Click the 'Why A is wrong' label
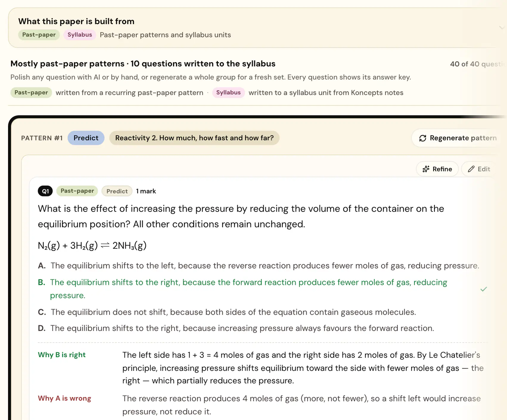This screenshot has width=507, height=420. pyautogui.click(x=64, y=398)
